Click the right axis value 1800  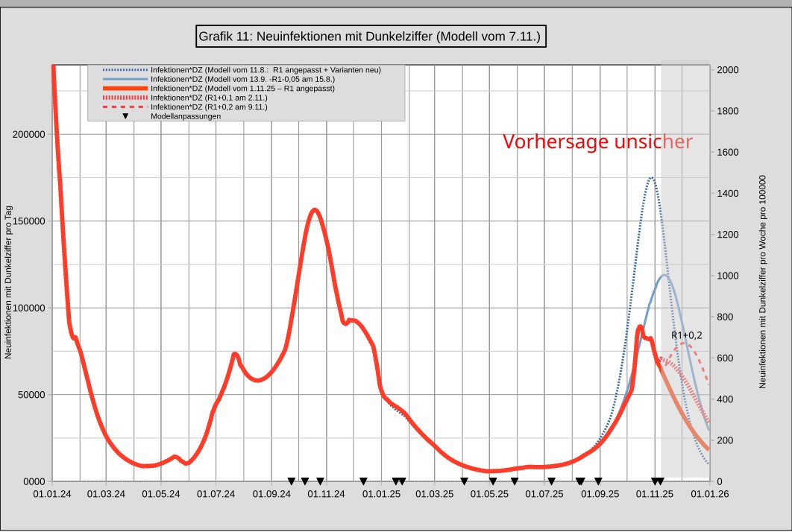[x=728, y=111]
